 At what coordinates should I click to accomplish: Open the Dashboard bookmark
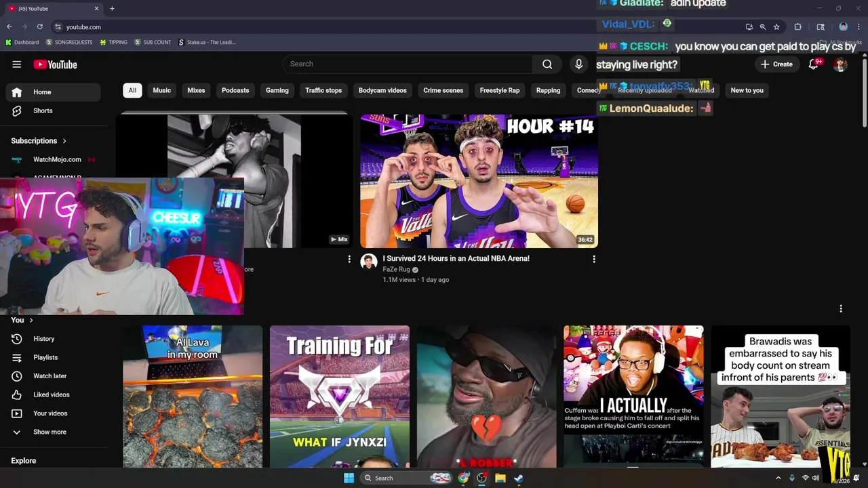22,42
